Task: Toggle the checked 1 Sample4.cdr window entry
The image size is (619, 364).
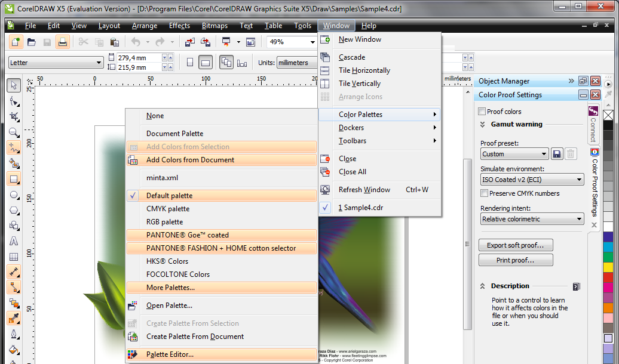Action: click(380, 208)
